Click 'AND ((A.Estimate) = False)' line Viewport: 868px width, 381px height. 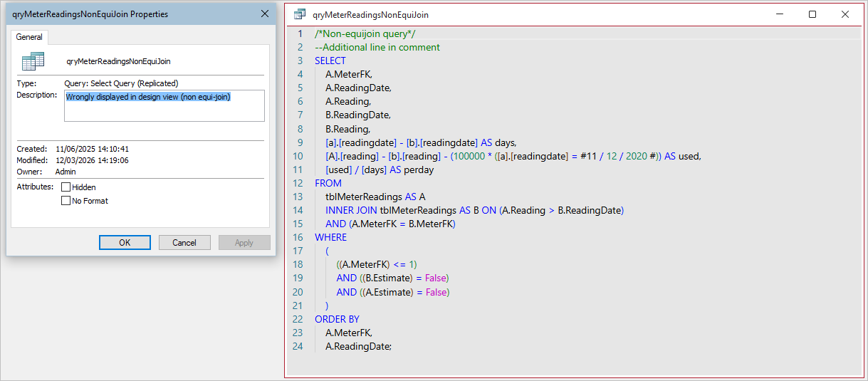pyautogui.click(x=393, y=291)
